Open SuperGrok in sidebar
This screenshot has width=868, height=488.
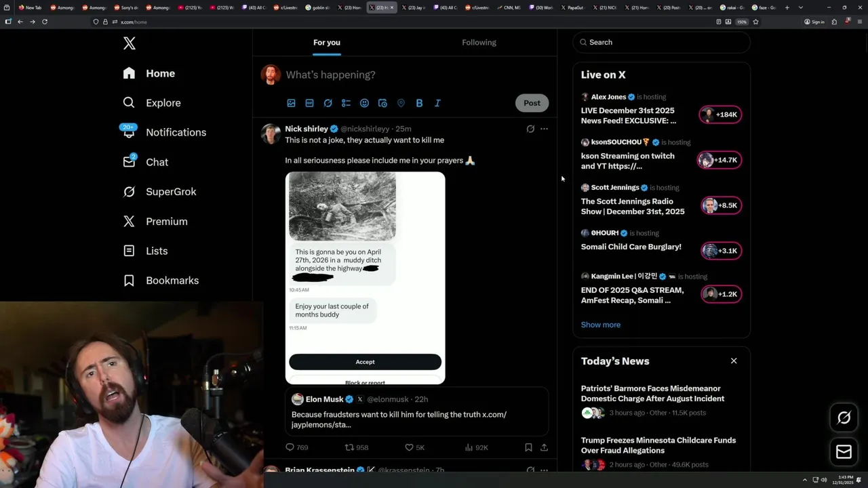point(159,192)
